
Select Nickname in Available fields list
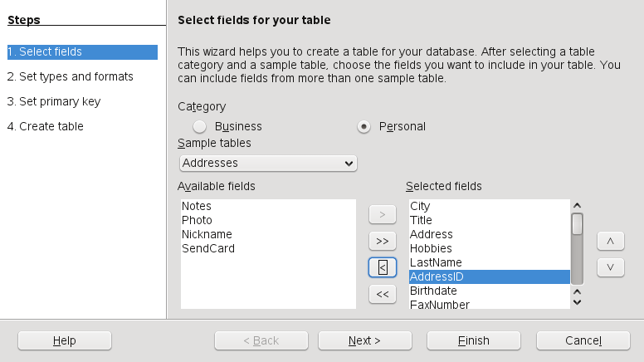point(207,234)
